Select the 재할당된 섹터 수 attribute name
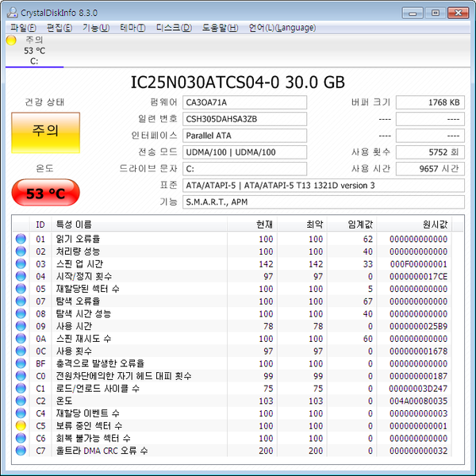 (87, 289)
